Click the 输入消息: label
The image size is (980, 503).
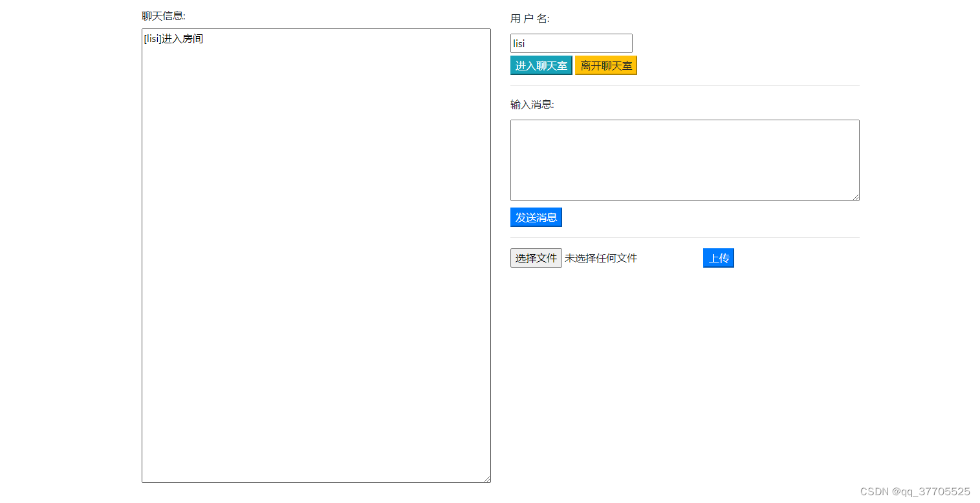pyautogui.click(x=532, y=105)
